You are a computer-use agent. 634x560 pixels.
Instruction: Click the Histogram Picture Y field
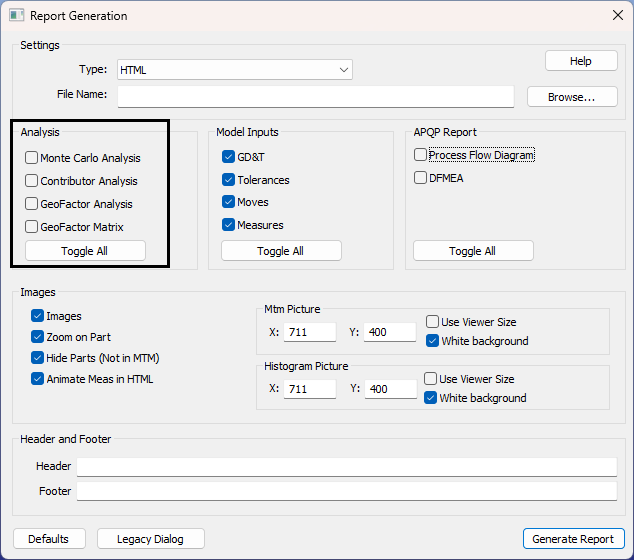tap(391, 389)
